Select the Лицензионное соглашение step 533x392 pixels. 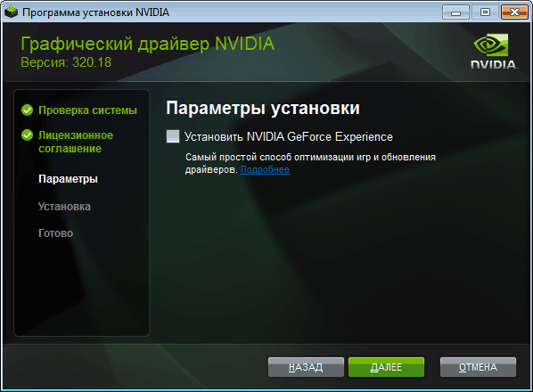pos(76,142)
